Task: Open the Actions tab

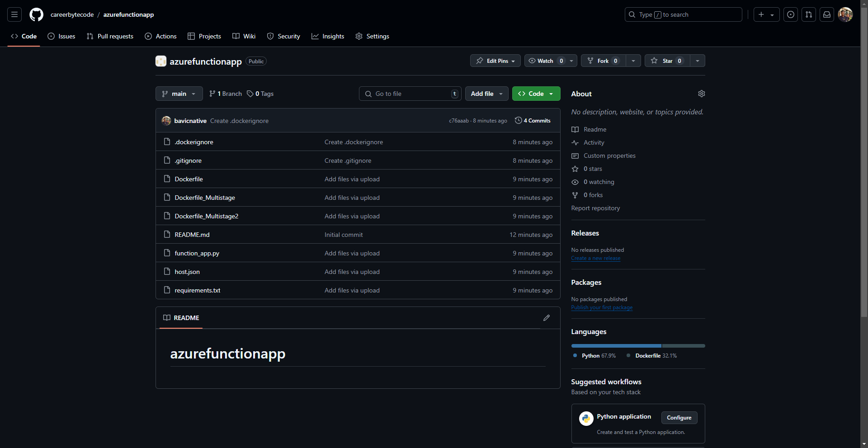Action: point(160,36)
